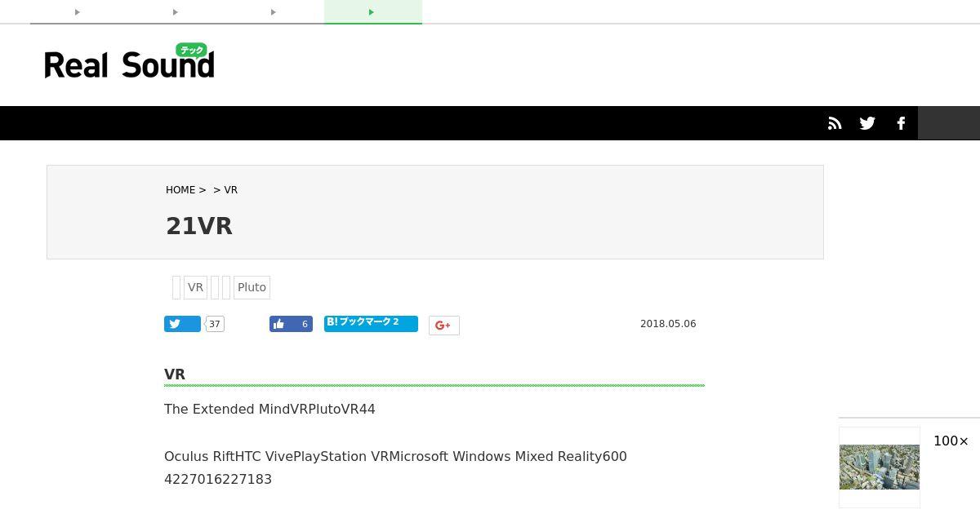The image size is (980, 514).
Task: Click the dark search box in black bar
Action: 949,123
